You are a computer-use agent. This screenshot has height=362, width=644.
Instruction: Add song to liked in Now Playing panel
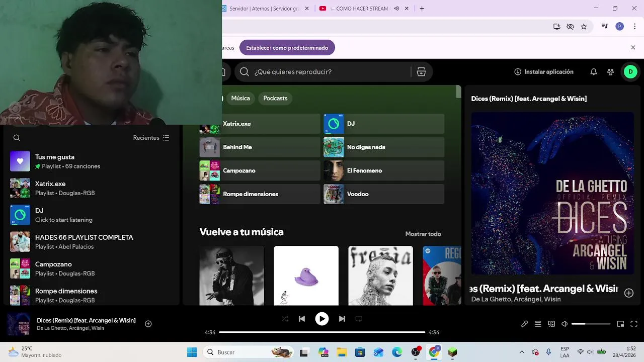[629, 293]
